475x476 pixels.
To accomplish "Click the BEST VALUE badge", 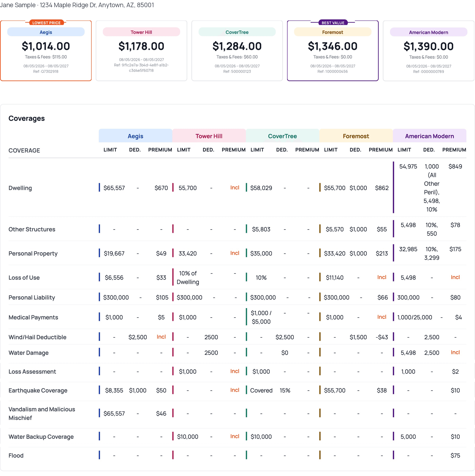I will [333, 23].
